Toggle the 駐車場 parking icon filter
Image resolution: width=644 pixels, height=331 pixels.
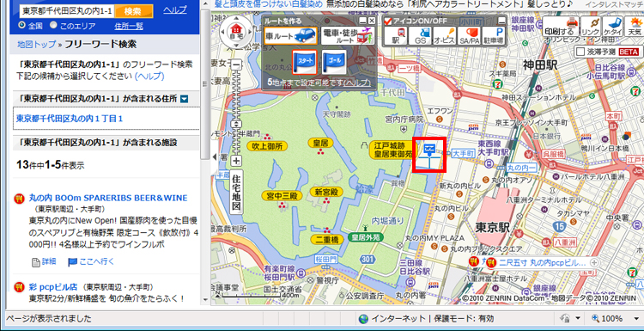494,36
